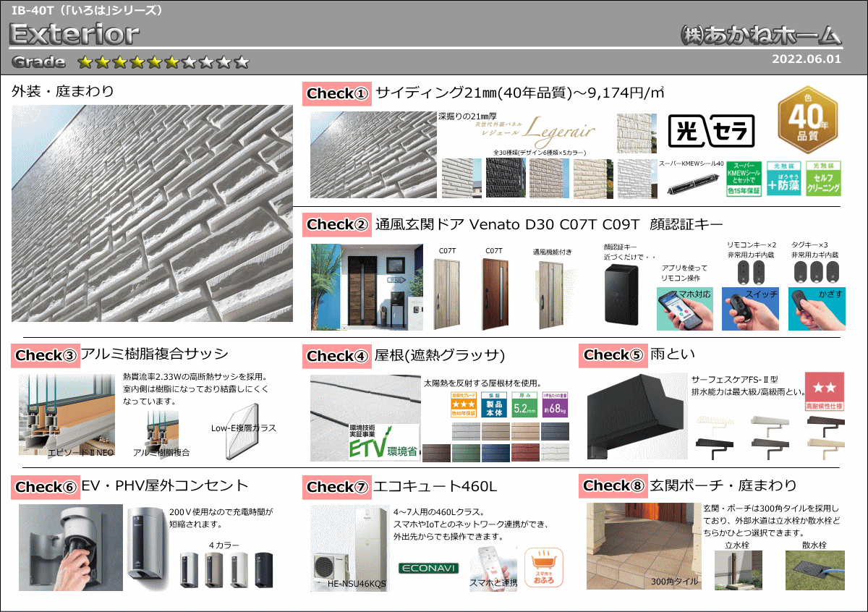Screen dimensions: 868x612
Task: Click the dark brown C07T door image
Action: pyautogui.click(x=493, y=294)
